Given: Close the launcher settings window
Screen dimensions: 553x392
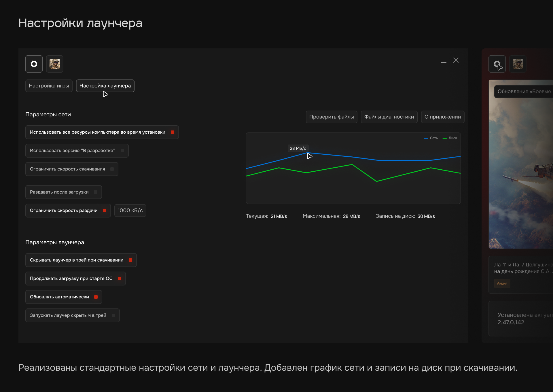Looking at the screenshot, I should 456,60.
